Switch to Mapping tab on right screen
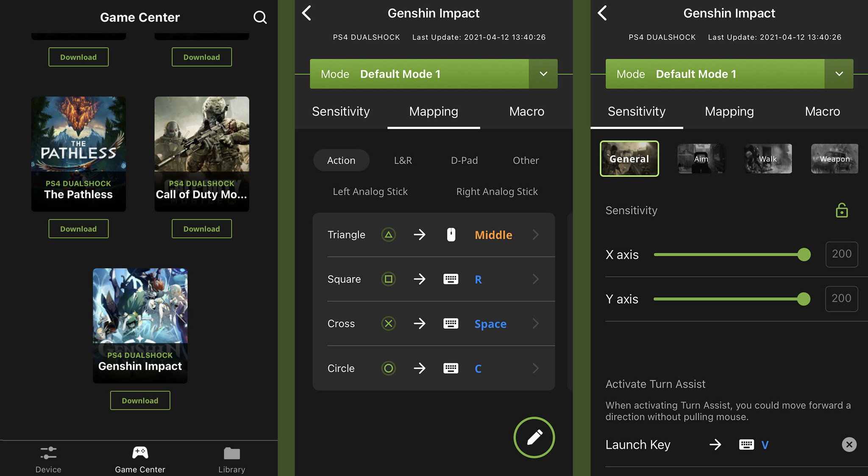The width and height of the screenshot is (868, 476). [x=729, y=111]
